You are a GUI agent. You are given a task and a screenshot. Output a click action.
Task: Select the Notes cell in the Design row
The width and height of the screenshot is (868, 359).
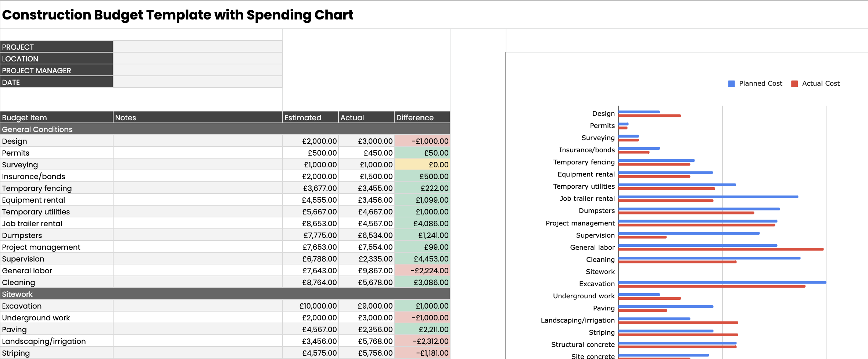tap(198, 141)
